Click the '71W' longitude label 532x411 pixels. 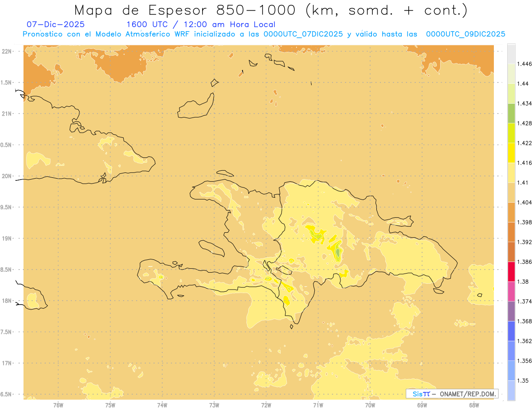tap(318, 405)
